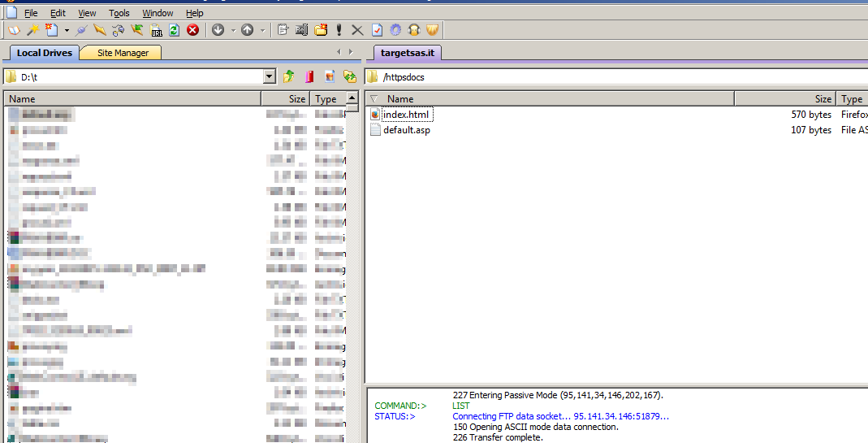Open the Window menu
Screen dimensions: 868x443
point(158,13)
